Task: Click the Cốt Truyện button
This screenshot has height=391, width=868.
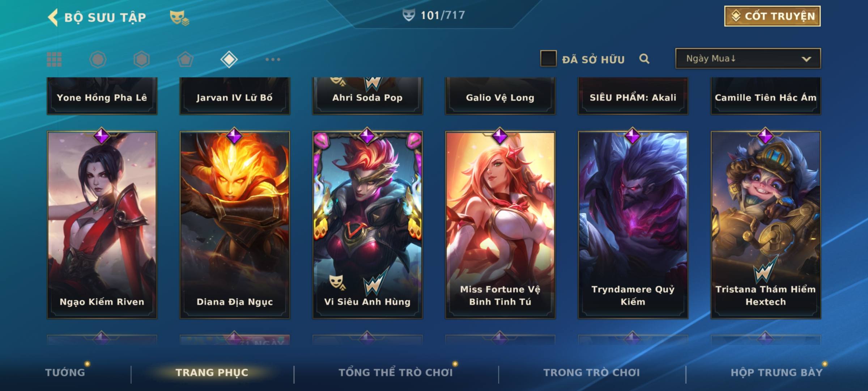Action: [x=772, y=16]
